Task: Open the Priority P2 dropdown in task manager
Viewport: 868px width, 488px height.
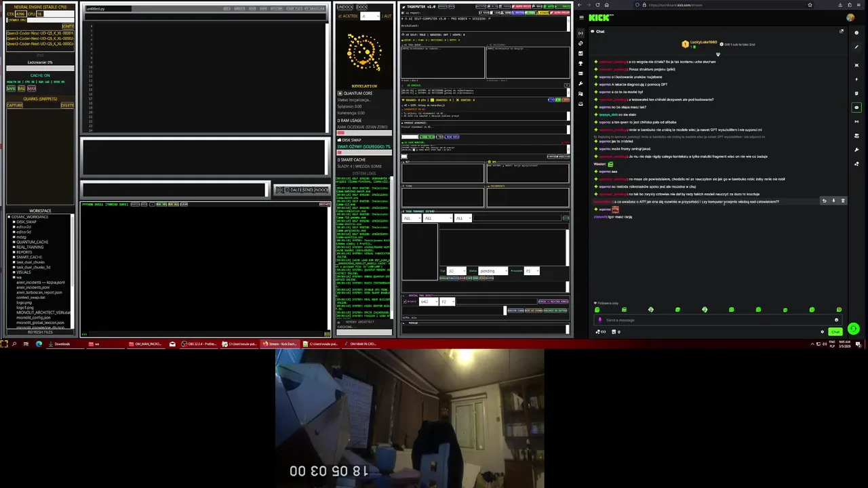Action: pos(532,270)
